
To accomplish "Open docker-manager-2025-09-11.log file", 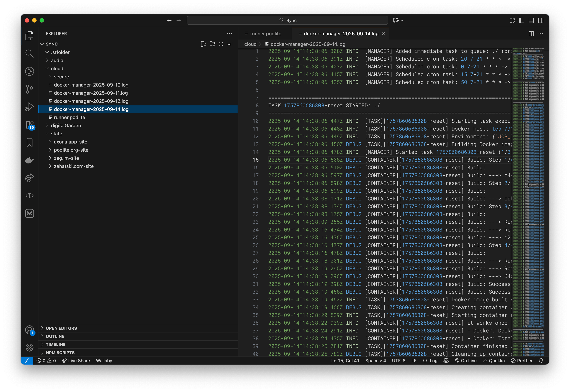I will pyautogui.click(x=138, y=93).
